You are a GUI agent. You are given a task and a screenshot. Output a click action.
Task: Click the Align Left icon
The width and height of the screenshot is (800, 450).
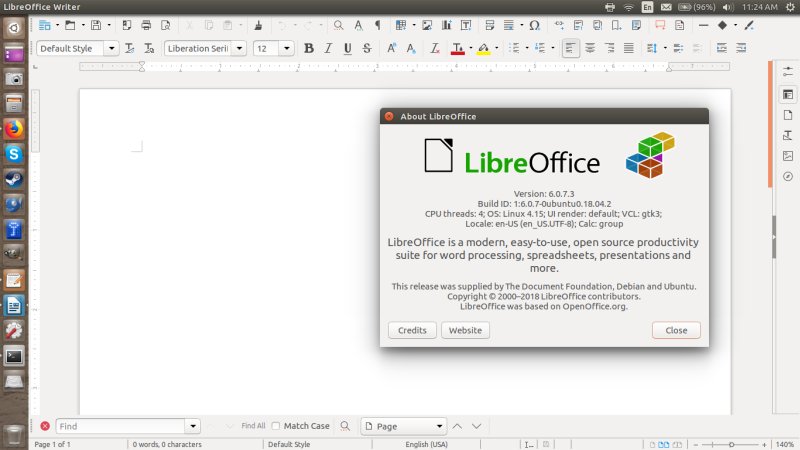coord(570,48)
